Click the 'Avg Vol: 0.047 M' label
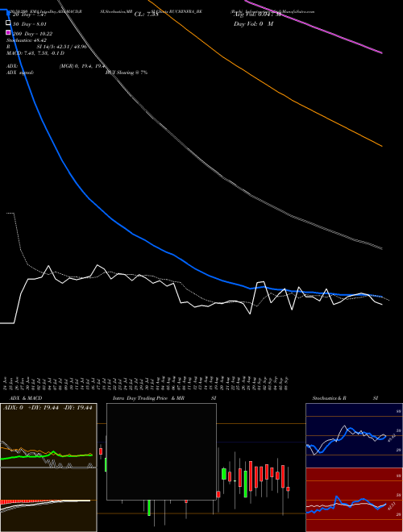 tap(257, 15)
